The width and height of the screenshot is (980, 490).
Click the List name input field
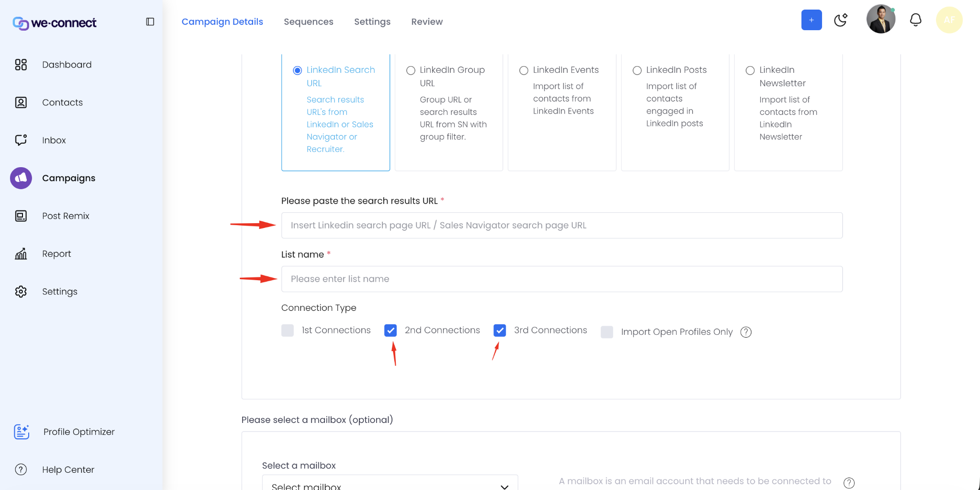[x=562, y=279]
